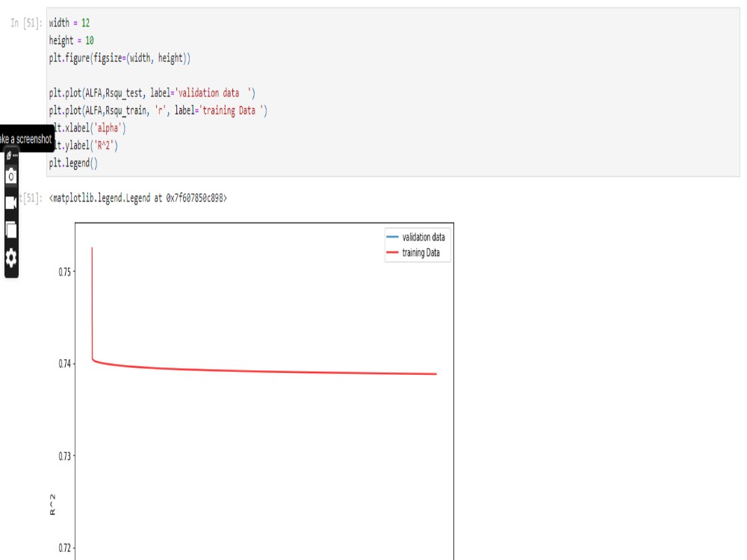Click the matplotlib.legend.Legend output text
Screen dimensions: 747x560
pyautogui.click(x=137, y=198)
